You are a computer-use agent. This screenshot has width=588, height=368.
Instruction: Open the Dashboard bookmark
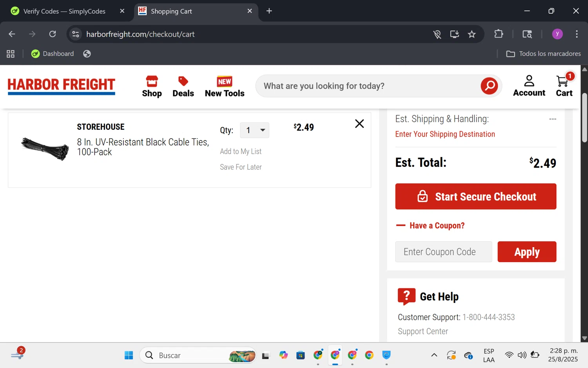[x=53, y=54]
